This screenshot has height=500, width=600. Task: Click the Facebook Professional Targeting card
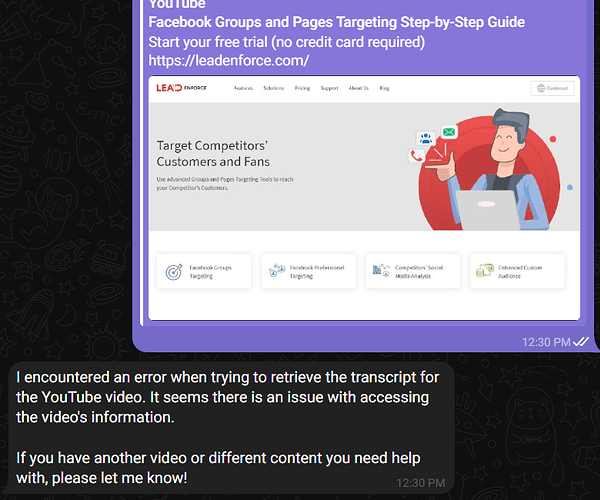coord(308,271)
